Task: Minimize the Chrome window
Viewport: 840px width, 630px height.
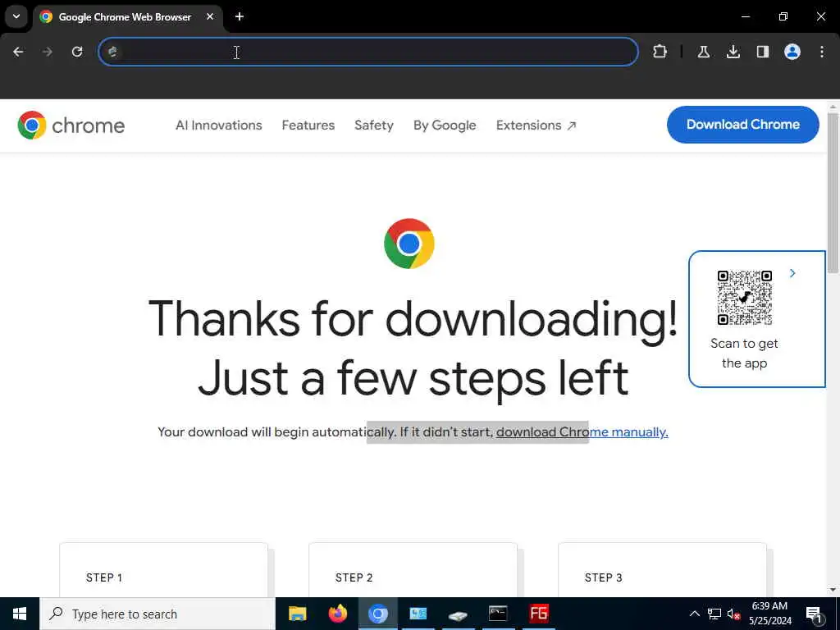Action: (x=745, y=16)
